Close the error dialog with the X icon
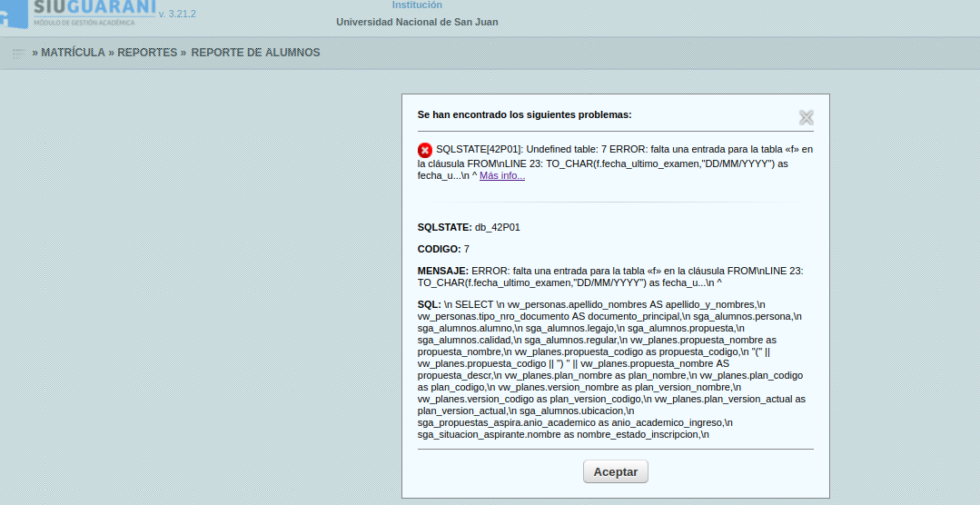Screen dimensions: 980x505 pyautogui.click(x=807, y=117)
